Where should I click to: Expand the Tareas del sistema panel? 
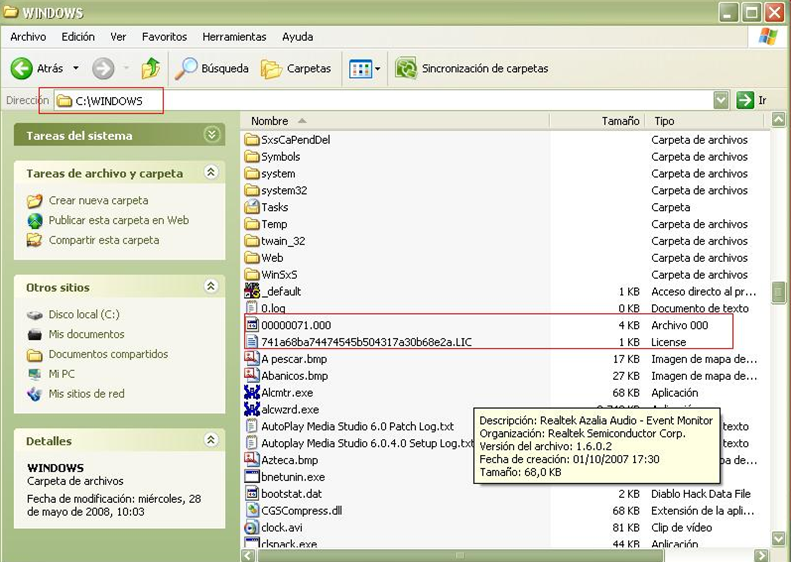(x=212, y=135)
